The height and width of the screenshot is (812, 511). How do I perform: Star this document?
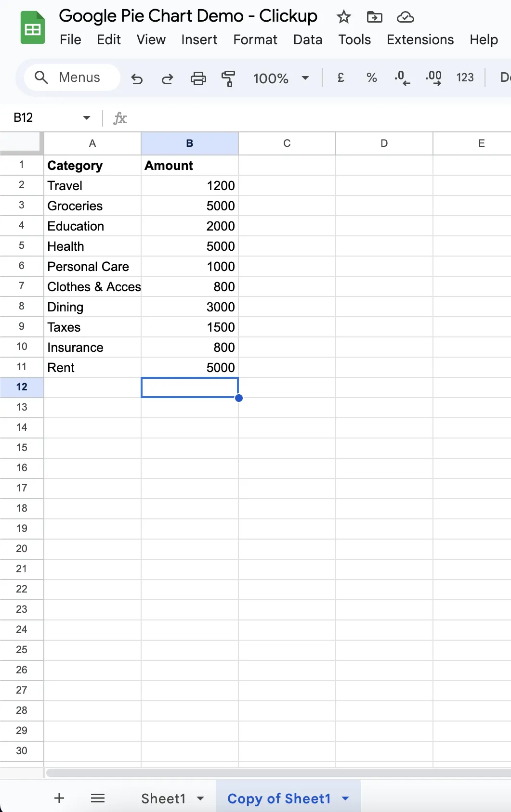click(x=343, y=17)
